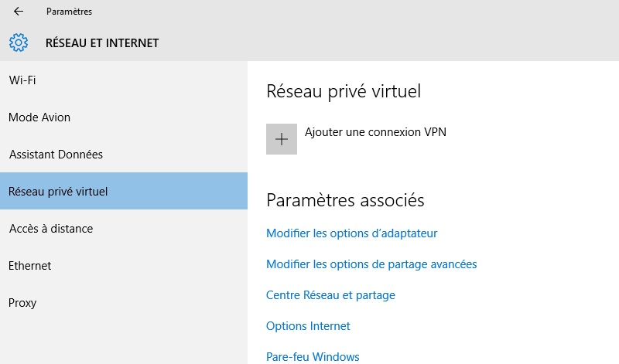The height and width of the screenshot is (364, 619).
Task: Go back using the arrow icon
Action: [18, 12]
